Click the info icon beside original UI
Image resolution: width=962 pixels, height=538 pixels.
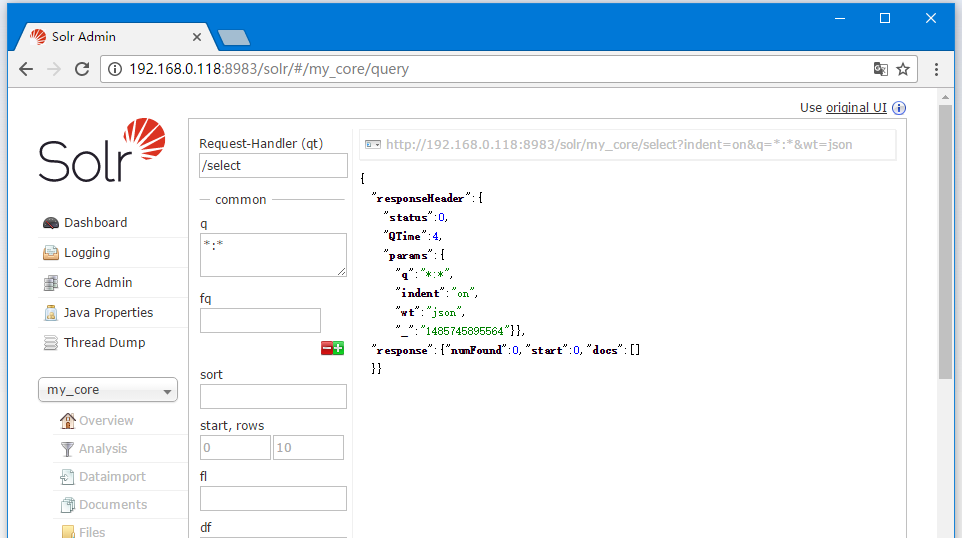[x=899, y=108]
